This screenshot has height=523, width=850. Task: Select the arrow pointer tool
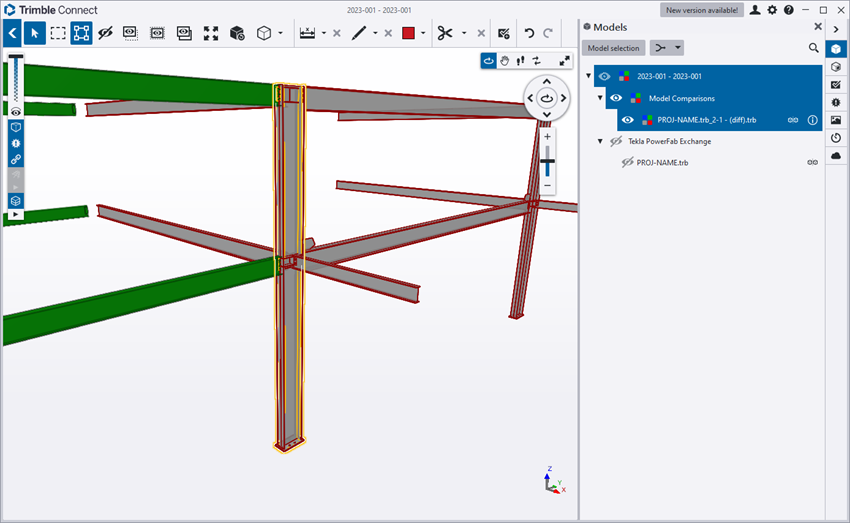coord(35,33)
